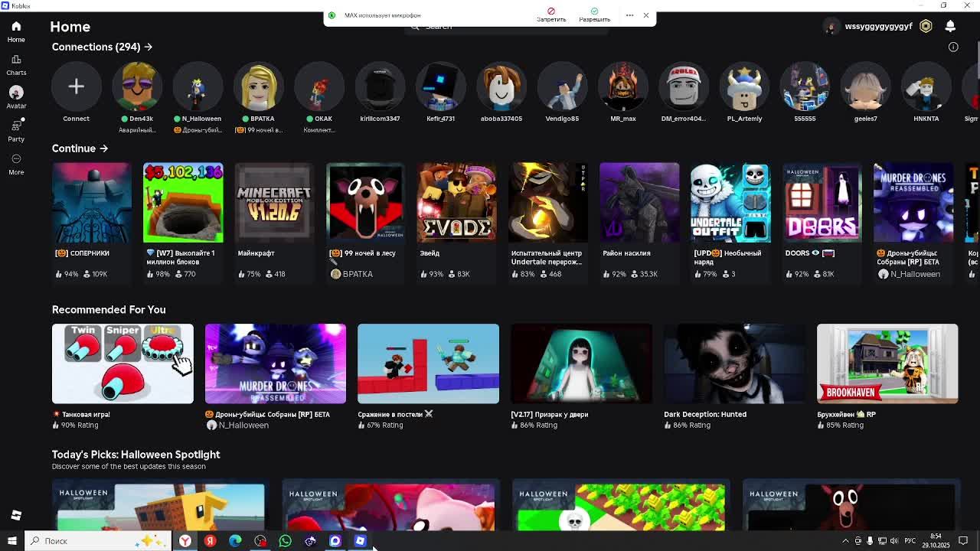
Task: Open the Undertale Outfit game tile
Action: coord(730,203)
